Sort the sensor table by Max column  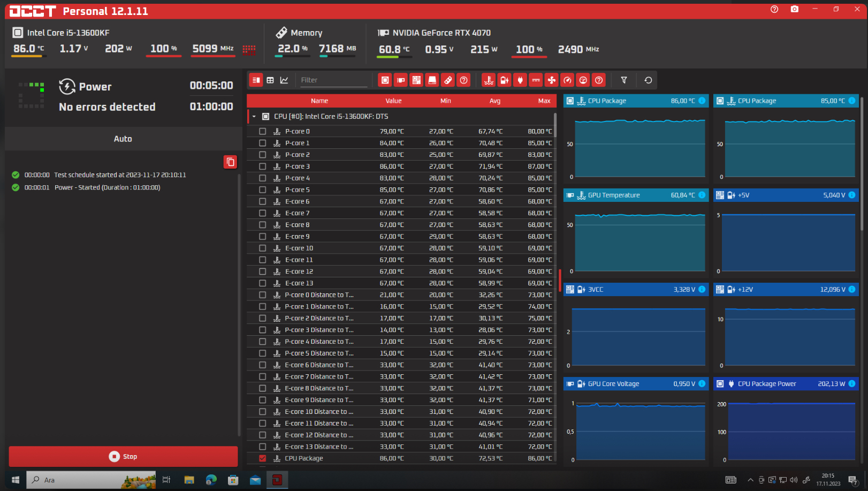pyautogui.click(x=544, y=101)
